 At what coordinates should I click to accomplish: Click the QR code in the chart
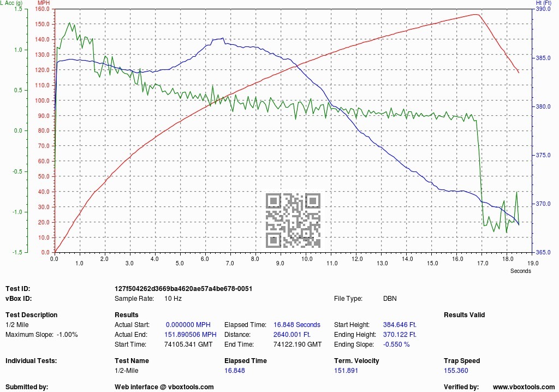click(293, 221)
